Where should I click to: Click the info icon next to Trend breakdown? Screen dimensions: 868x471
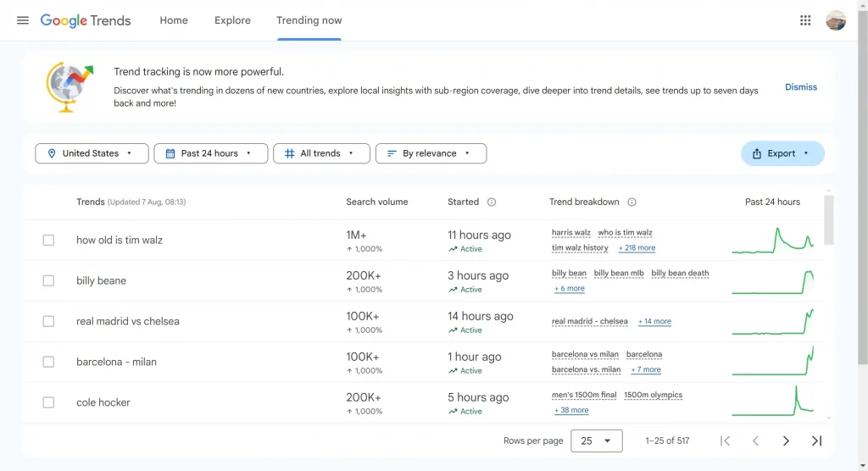[x=632, y=202]
